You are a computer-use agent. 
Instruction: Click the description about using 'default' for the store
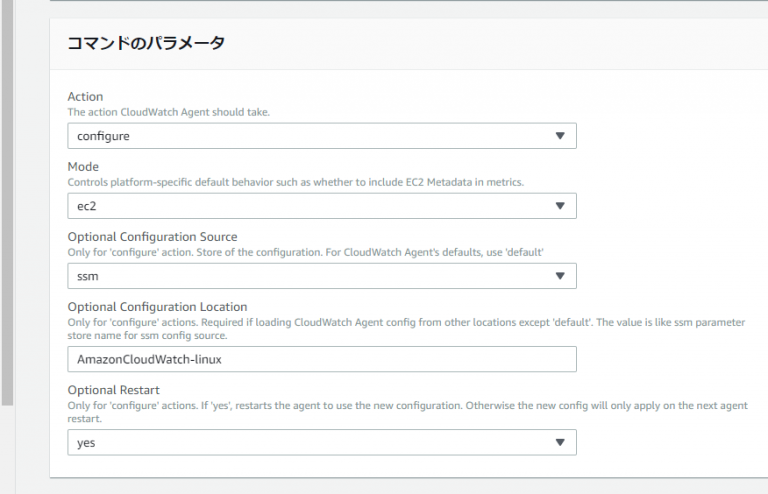pos(306,252)
